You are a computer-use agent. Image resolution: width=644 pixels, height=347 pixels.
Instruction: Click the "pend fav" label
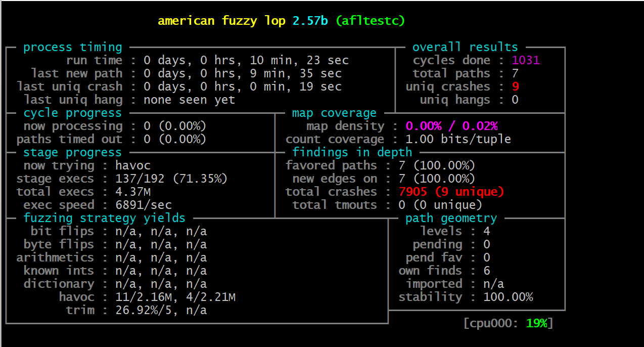point(434,258)
